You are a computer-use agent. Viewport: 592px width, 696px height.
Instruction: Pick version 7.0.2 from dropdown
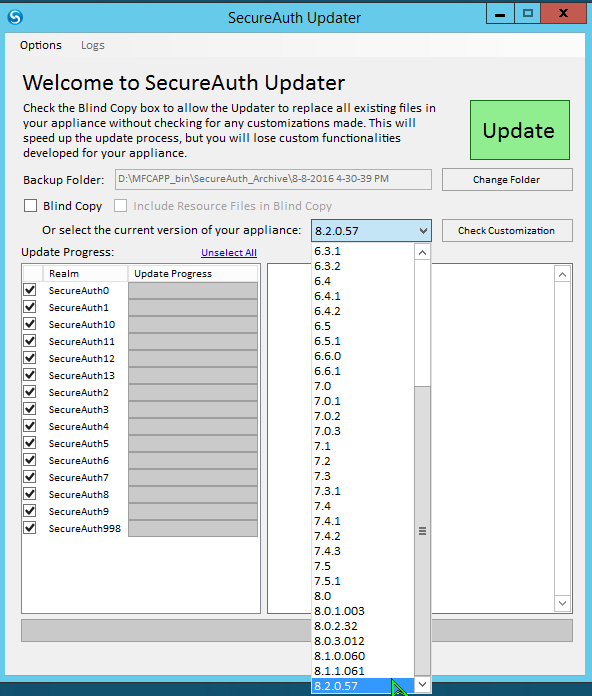363,416
